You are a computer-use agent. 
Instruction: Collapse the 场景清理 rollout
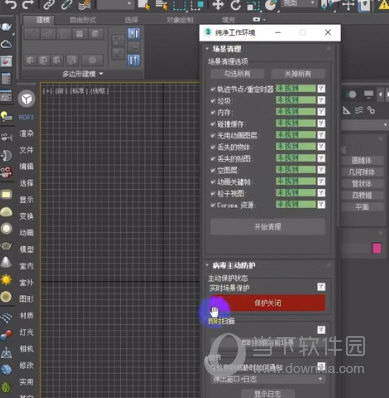coord(207,49)
